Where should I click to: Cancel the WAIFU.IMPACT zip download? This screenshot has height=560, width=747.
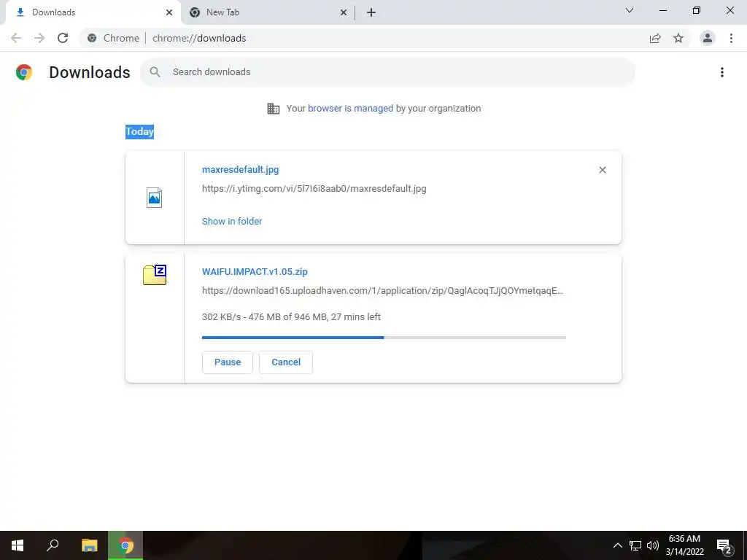[x=286, y=362]
